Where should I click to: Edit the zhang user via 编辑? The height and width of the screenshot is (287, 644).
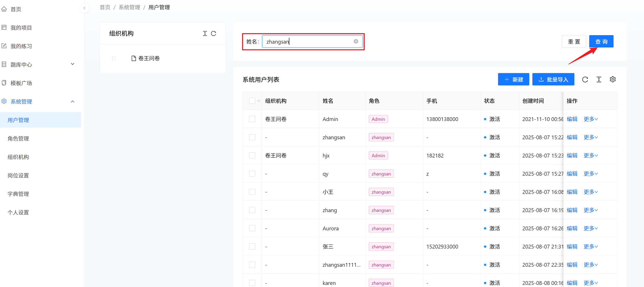[x=572, y=210]
